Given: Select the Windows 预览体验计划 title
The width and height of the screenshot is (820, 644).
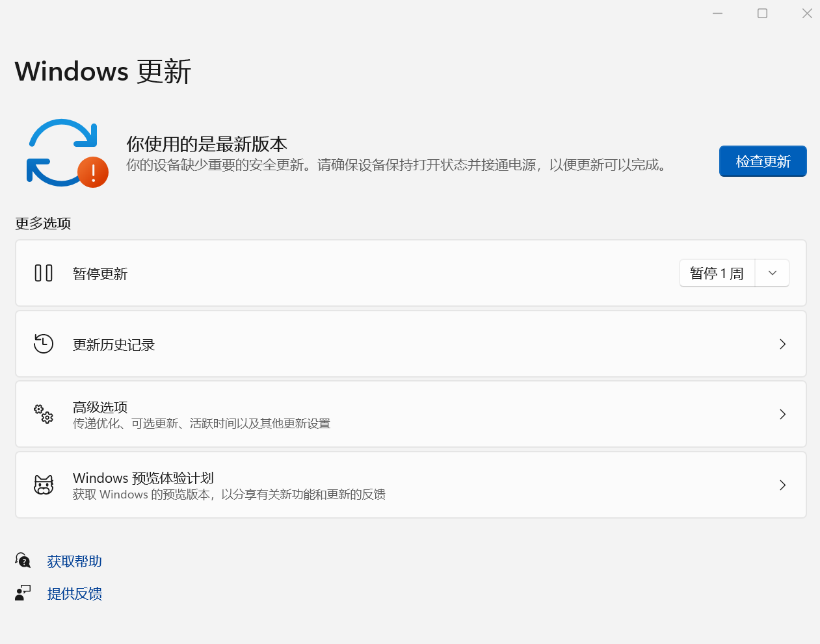Looking at the screenshot, I should tap(143, 478).
